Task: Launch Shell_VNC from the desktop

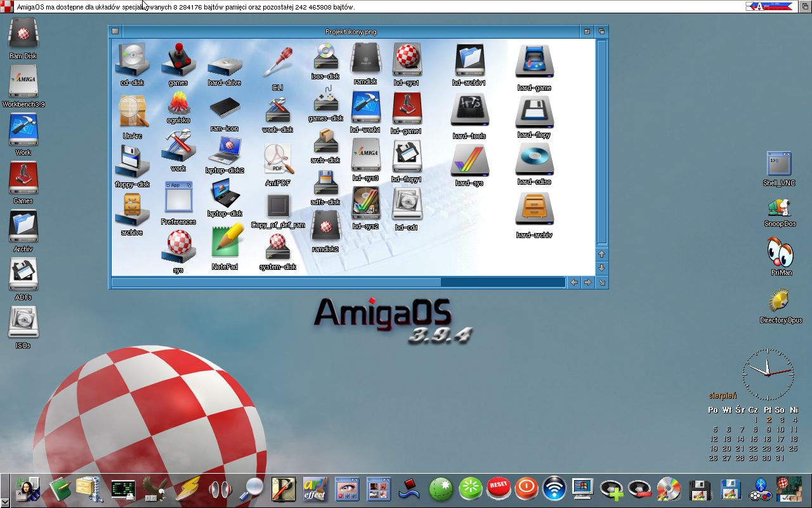Action: pos(779,164)
